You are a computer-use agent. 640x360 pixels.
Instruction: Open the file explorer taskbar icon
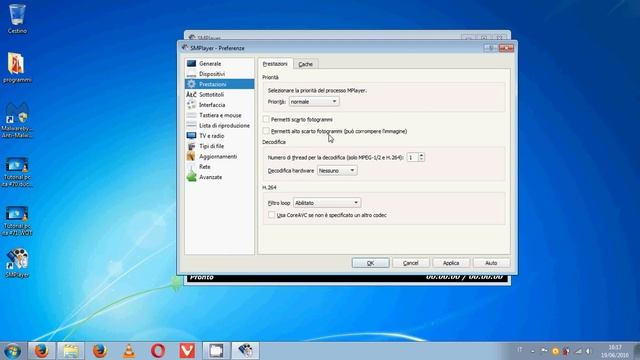(x=71, y=351)
